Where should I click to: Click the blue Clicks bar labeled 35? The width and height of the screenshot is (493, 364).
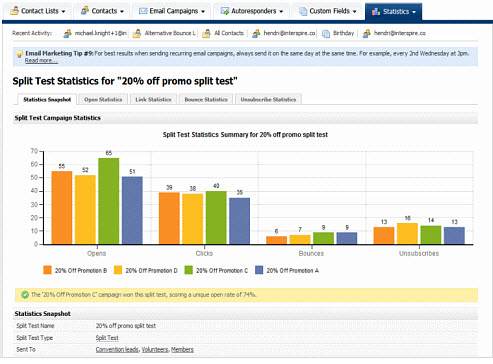point(239,221)
